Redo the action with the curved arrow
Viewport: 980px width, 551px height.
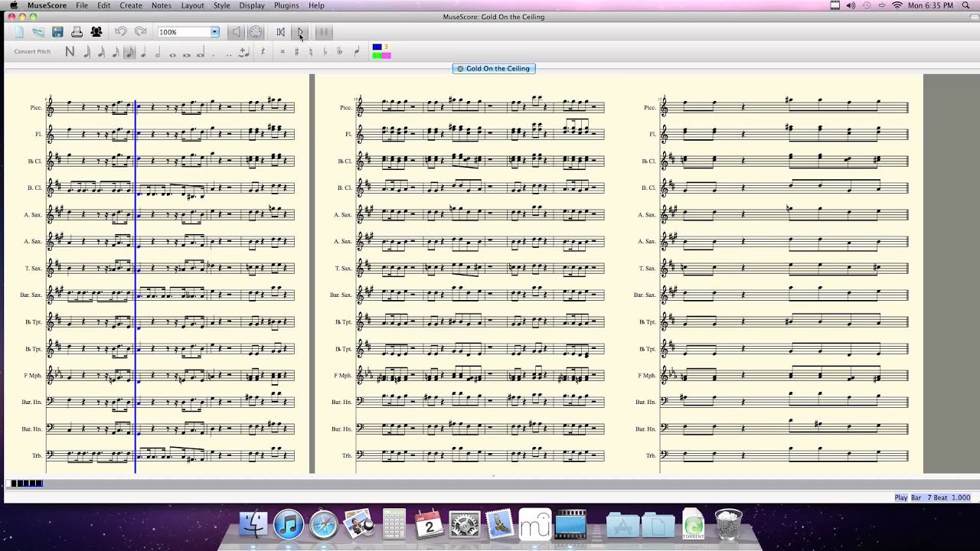coord(140,31)
